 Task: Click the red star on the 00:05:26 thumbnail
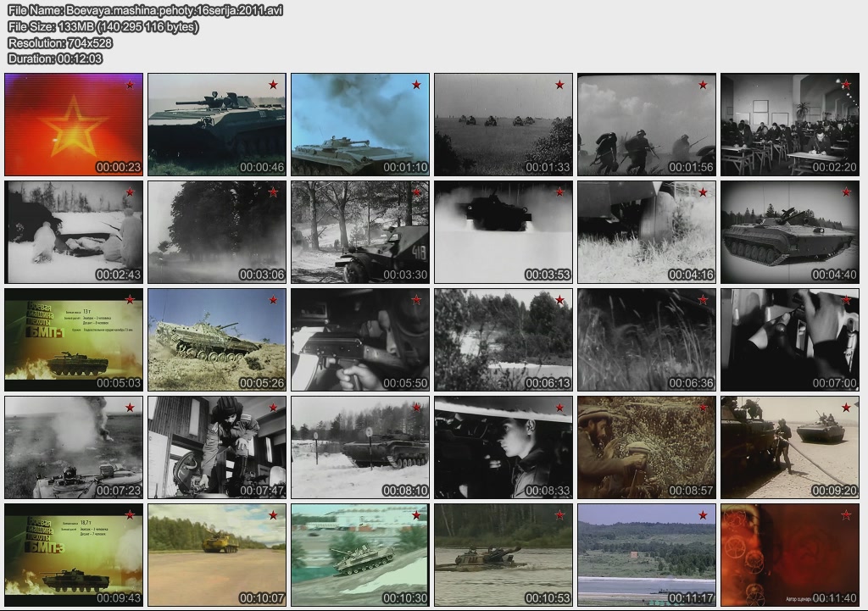(273, 300)
